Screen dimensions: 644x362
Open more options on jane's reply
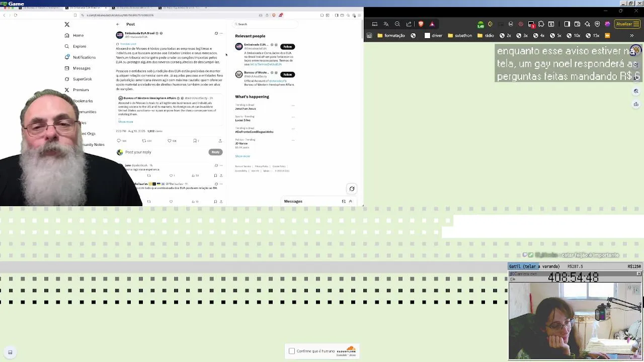(221, 165)
